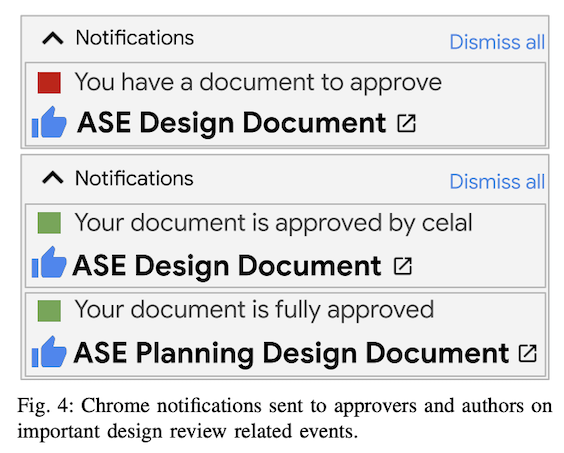Open external link icon of celal-approved ASE Design Document
The height and width of the screenshot is (453, 564).
[403, 266]
